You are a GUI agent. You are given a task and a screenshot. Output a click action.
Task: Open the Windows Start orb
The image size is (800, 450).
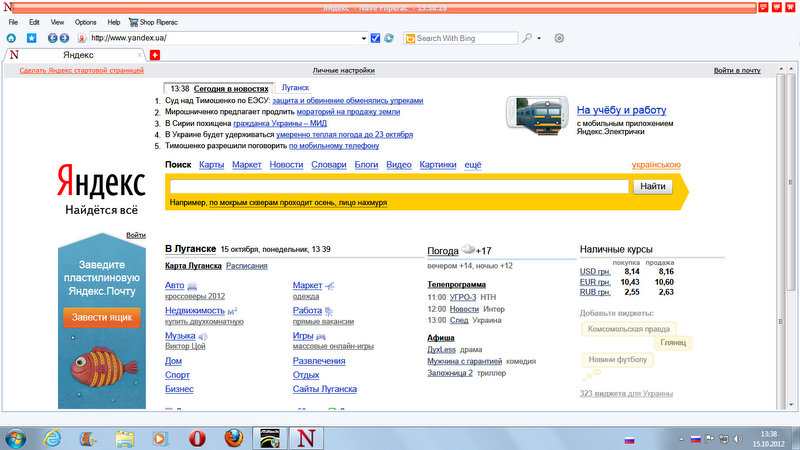[x=15, y=439]
